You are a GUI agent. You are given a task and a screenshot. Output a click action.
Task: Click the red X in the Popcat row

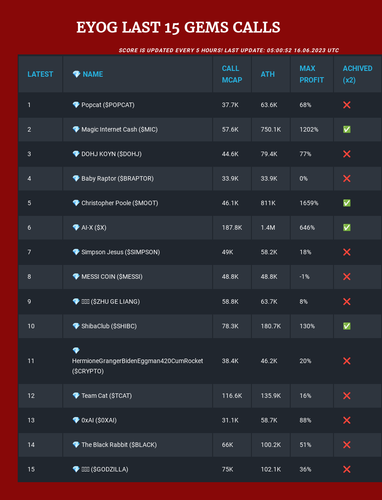[347, 105]
